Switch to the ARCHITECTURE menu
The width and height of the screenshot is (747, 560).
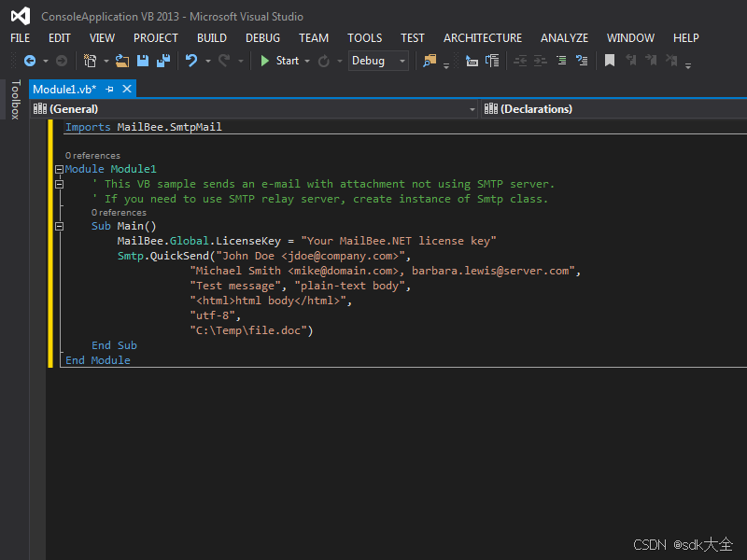coord(482,37)
